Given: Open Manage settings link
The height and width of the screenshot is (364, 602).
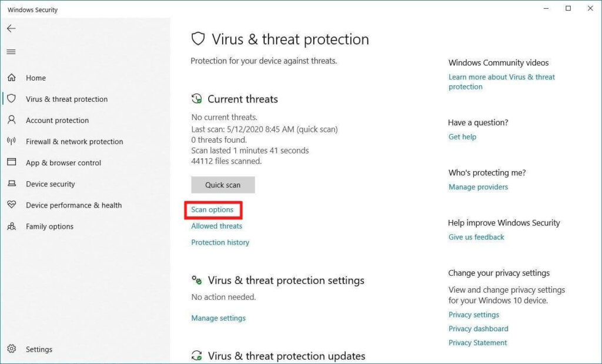Looking at the screenshot, I should tap(218, 318).
